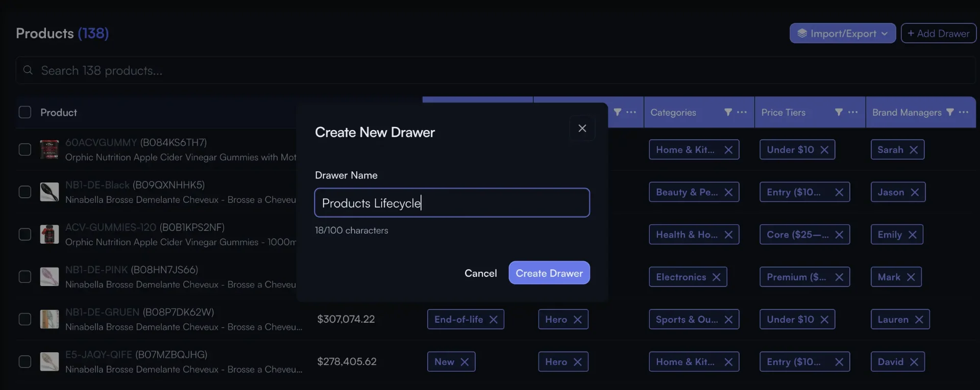Open the NB1-DE-GRUEN product thumbnail

point(50,319)
